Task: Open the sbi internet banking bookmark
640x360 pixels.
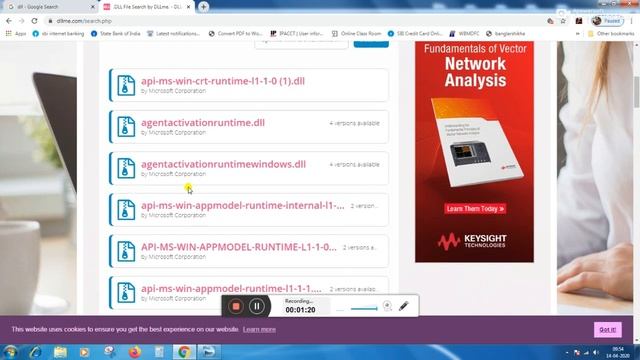Action: coord(58,33)
